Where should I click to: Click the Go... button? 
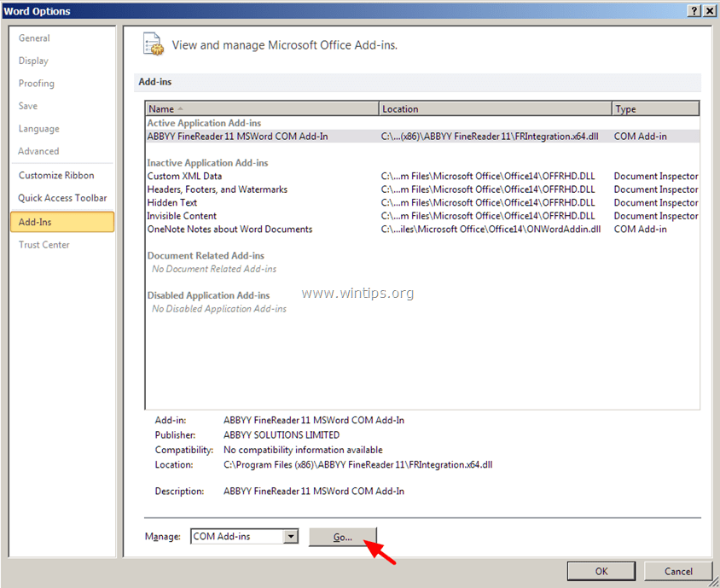[343, 537]
